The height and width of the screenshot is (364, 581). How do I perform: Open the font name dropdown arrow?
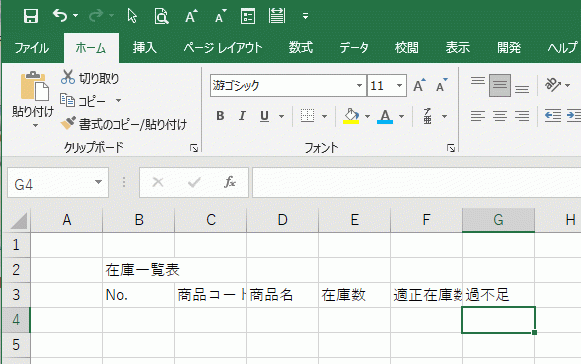click(x=359, y=86)
